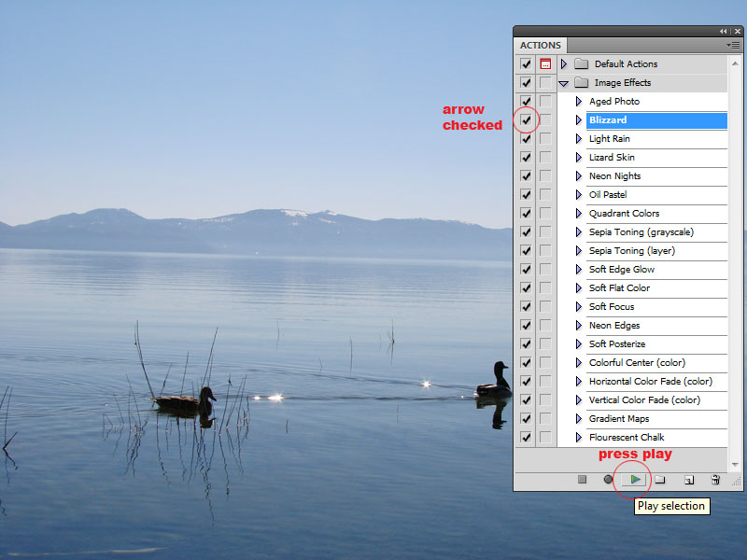Toggle the Light Rain checkbox
The width and height of the screenshot is (747, 560).
[526, 138]
